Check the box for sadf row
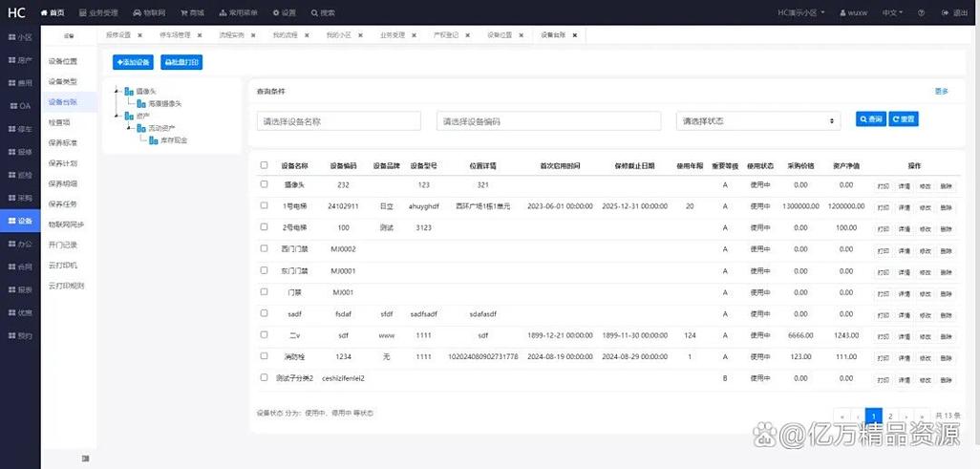This screenshot has height=469, width=980. click(x=264, y=312)
